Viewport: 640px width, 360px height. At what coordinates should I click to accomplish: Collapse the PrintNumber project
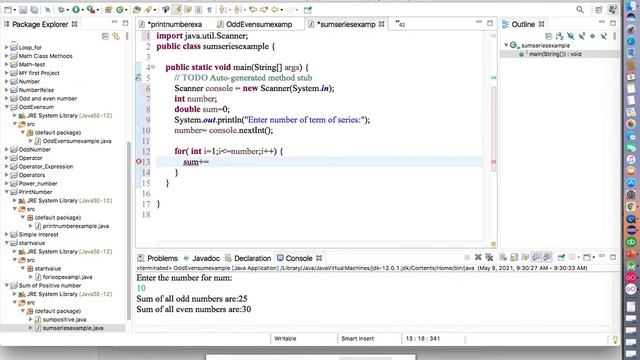[x=7, y=192]
